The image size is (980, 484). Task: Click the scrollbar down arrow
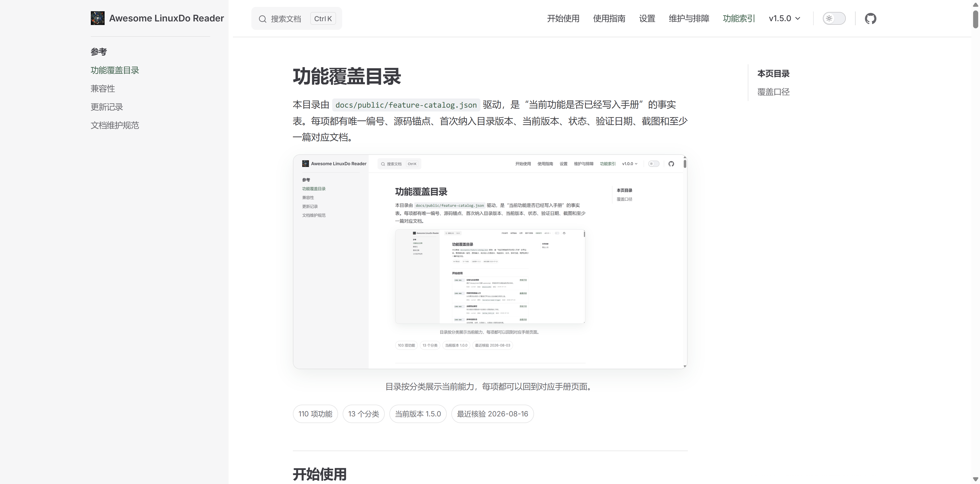click(x=975, y=479)
